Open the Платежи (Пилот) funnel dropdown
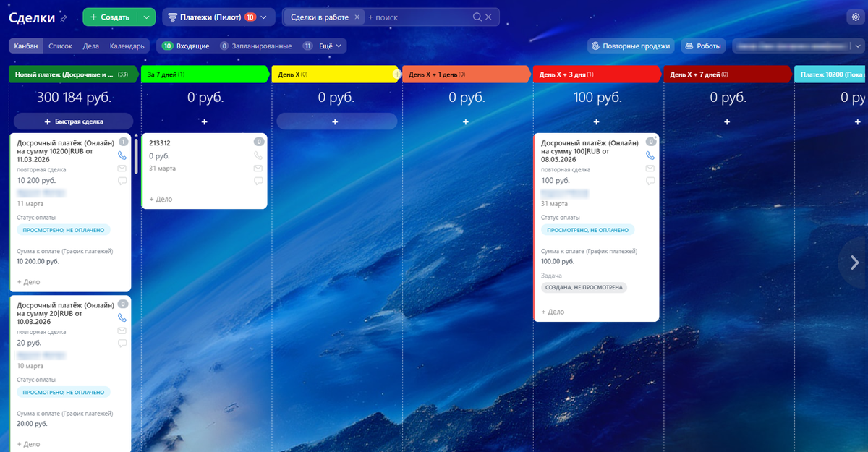 tap(218, 17)
